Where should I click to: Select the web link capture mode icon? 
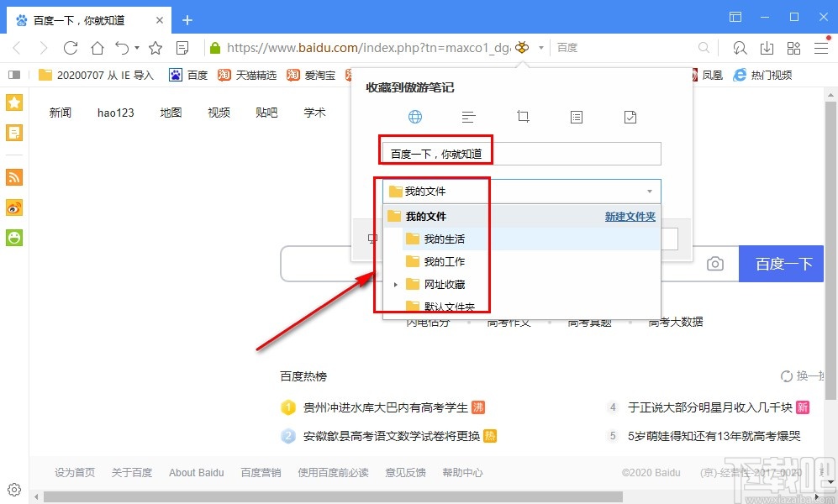(x=415, y=117)
